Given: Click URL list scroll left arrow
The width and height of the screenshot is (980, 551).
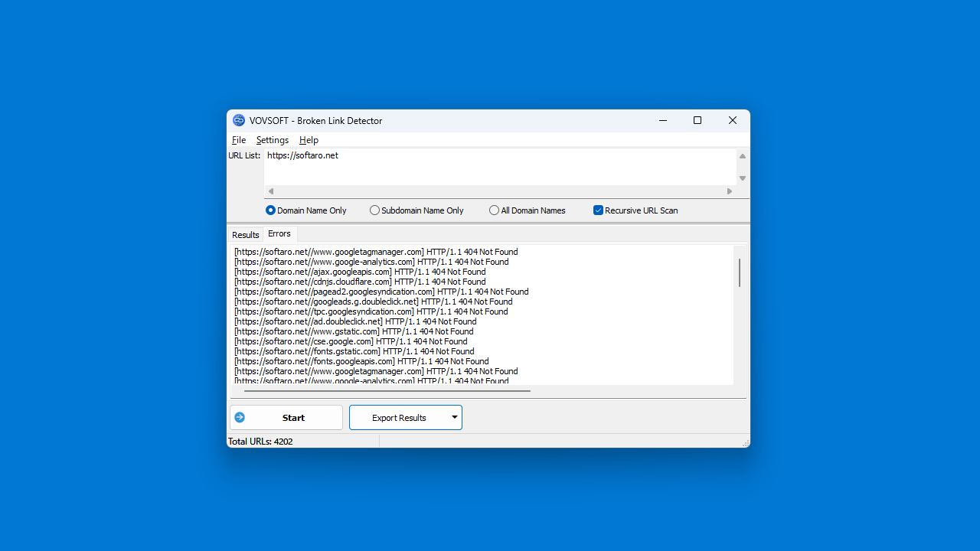Looking at the screenshot, I should point(270,191).
